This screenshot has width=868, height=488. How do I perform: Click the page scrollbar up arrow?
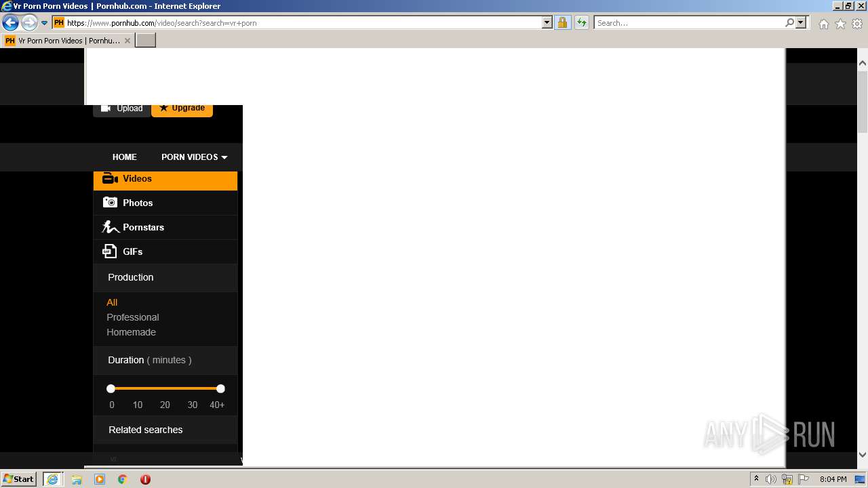point(863,63)
